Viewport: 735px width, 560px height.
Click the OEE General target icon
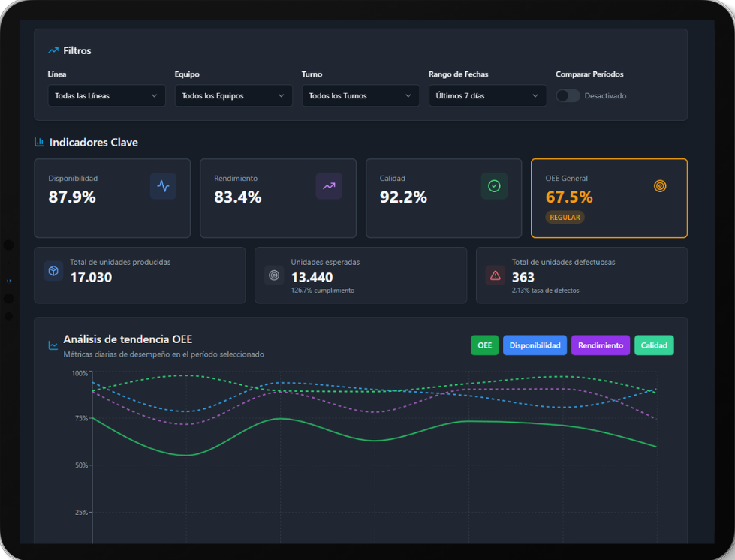click(x=660, y=186)
